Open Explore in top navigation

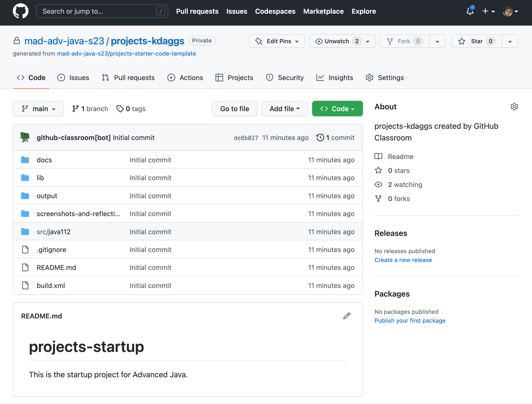364,11
